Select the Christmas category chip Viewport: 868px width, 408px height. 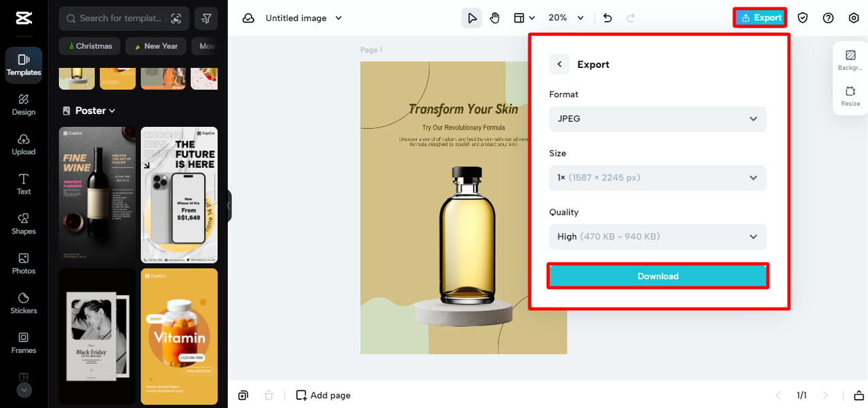tap(90, 46)
